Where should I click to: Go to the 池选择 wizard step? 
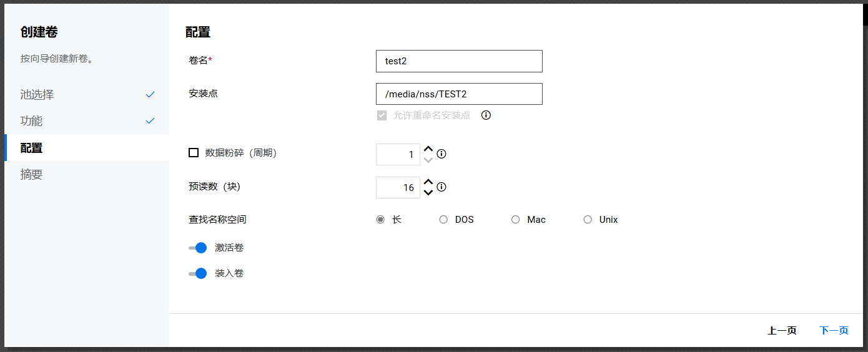coord(37,95)
